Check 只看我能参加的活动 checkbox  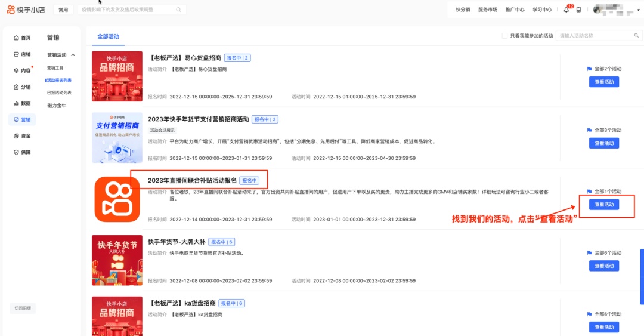coord(504,36)
